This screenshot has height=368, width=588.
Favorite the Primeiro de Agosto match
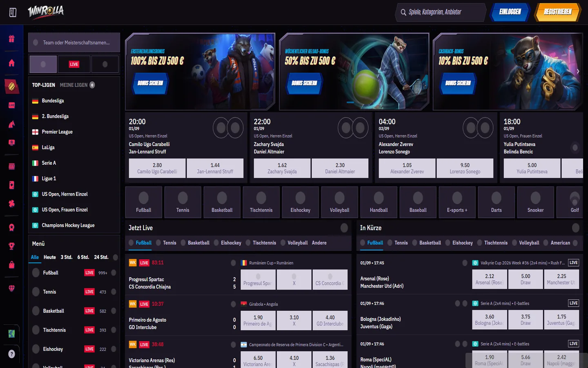click(x=233, y=304)
